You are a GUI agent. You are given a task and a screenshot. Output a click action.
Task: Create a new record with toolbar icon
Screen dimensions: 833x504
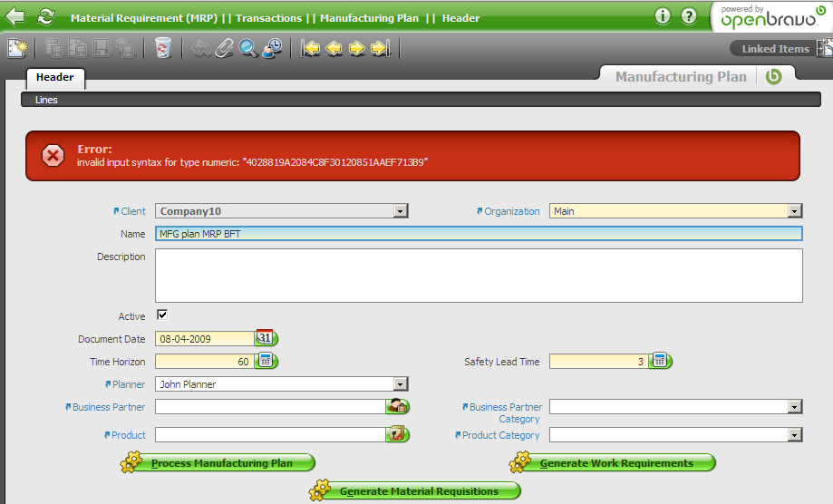pyautogui.click(x=16, y=48)
